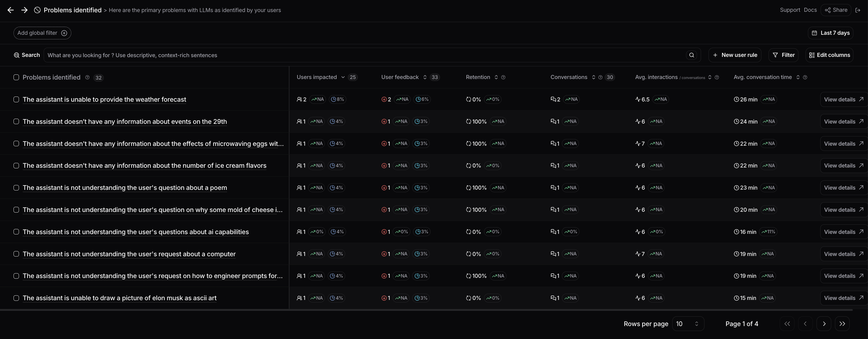Tick the elon musk ascii art row
Viewport: 868px width, 339px height.
[16, 298]
